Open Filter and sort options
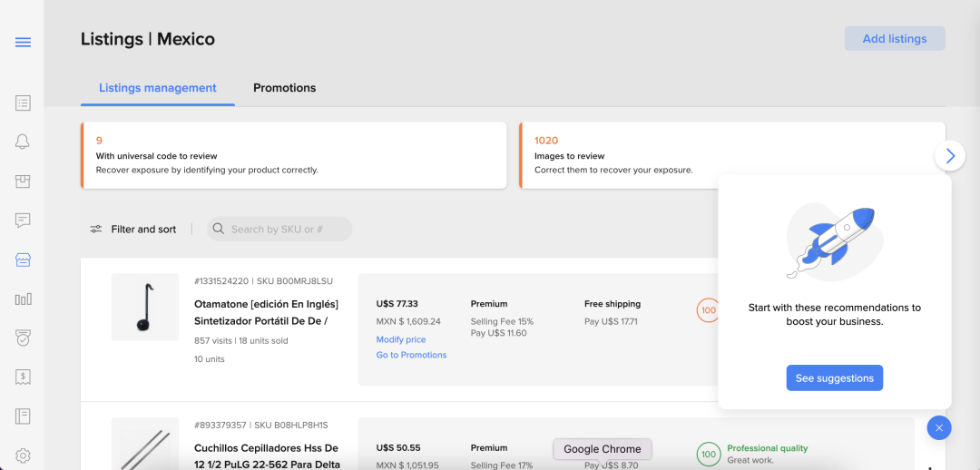The width and height of the screenshot is (980, 470). point(133,230)
